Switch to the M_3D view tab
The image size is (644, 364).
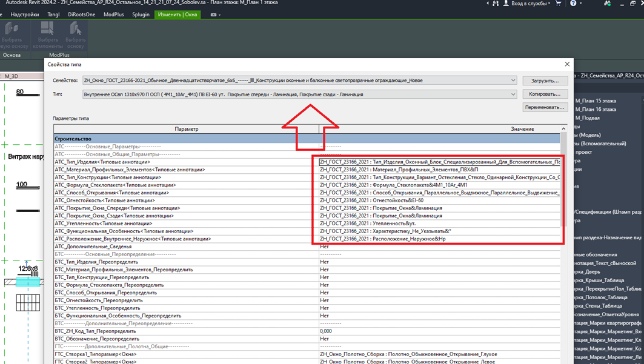click(x=12, y=76)
